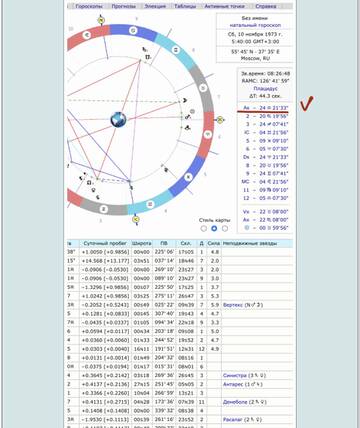The image size is (360, 428).
Task: Open the Справка menu
Action: click(266, 6)
